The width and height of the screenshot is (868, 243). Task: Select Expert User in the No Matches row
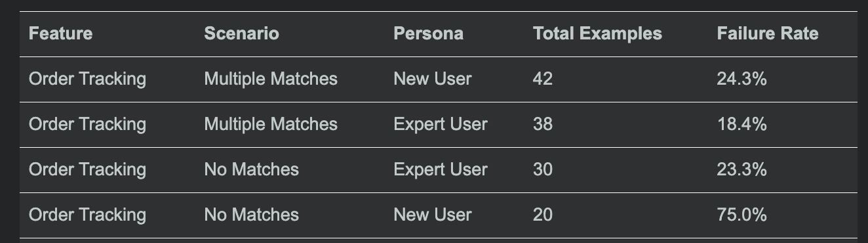(441, 169)
